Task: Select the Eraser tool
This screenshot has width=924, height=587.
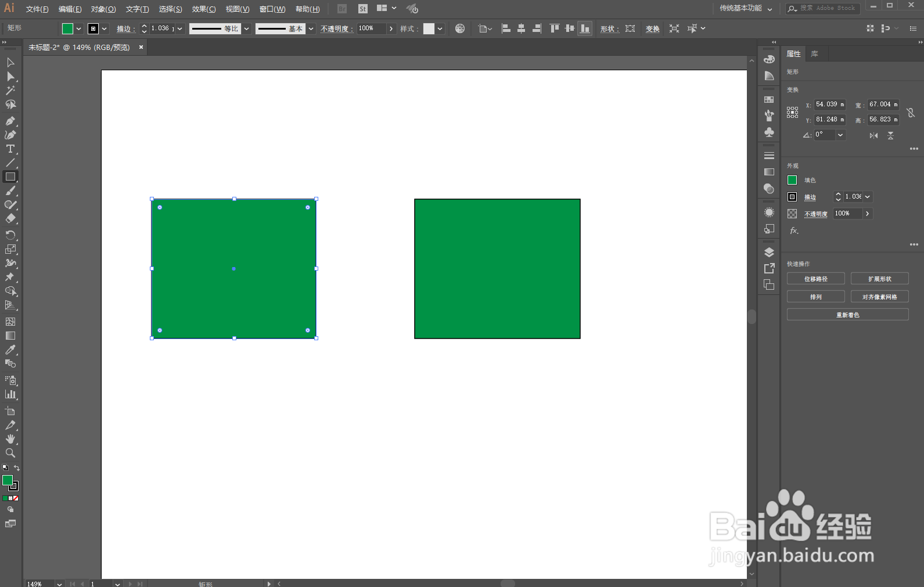Action: pos(10,219)
